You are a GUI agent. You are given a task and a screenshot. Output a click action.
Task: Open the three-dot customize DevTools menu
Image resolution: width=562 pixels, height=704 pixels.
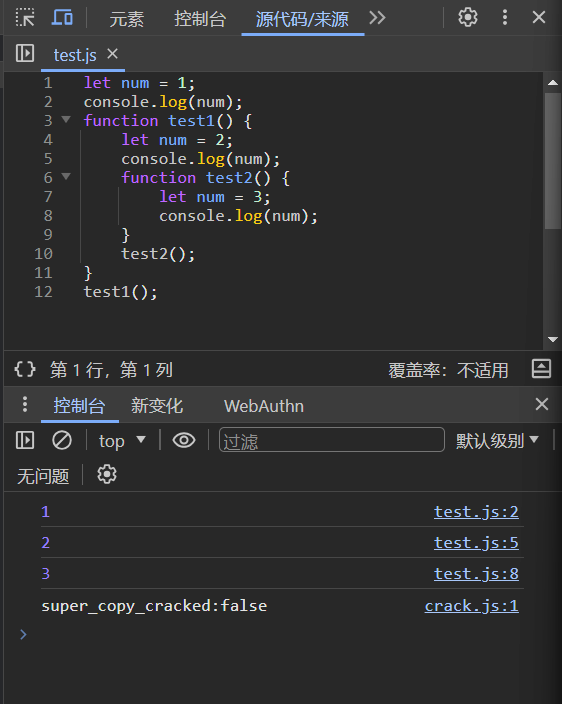coord(505,18)
